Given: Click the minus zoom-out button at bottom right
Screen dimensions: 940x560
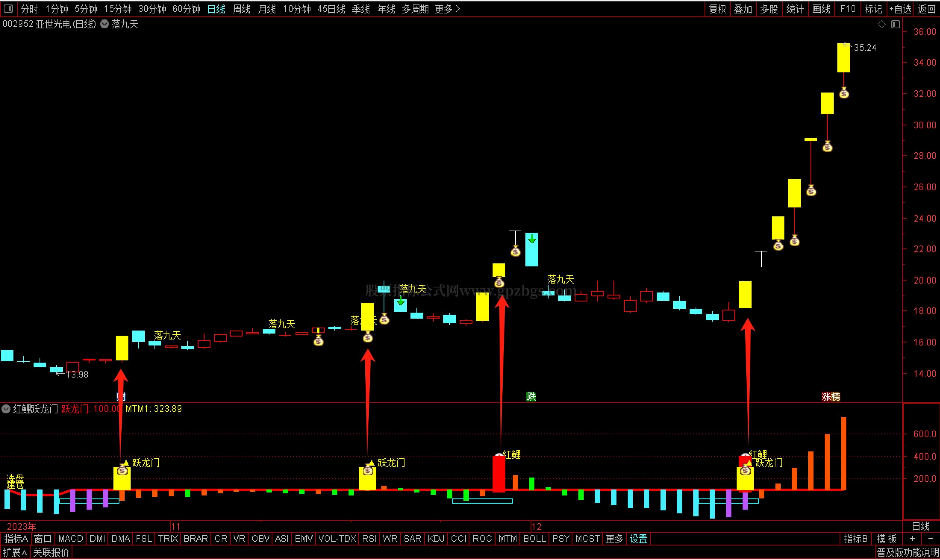Looking at the screenshot, I should [930, 539].
